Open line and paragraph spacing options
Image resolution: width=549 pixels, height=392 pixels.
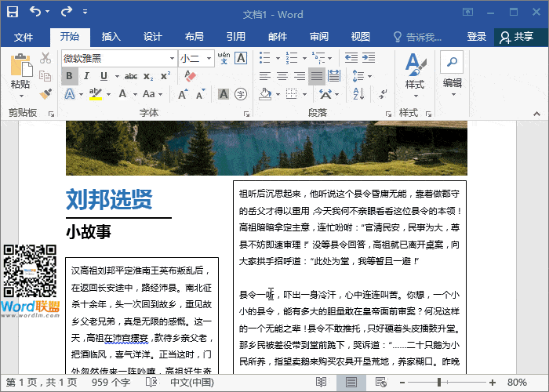(x=362, y=76)
